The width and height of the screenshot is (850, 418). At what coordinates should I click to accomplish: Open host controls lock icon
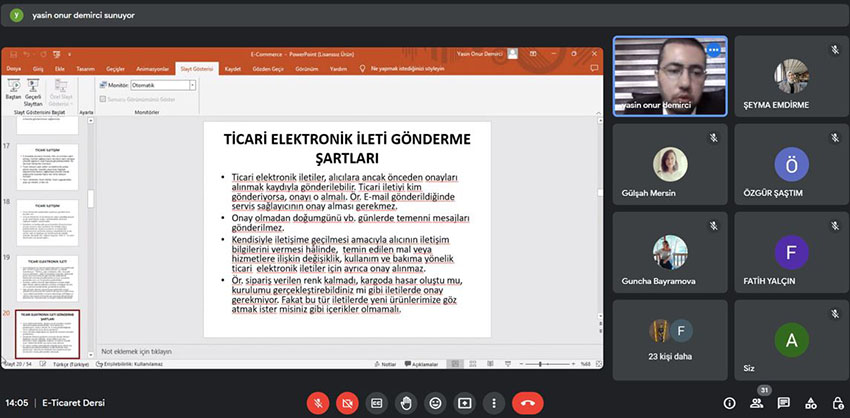[x=838, y=403]
